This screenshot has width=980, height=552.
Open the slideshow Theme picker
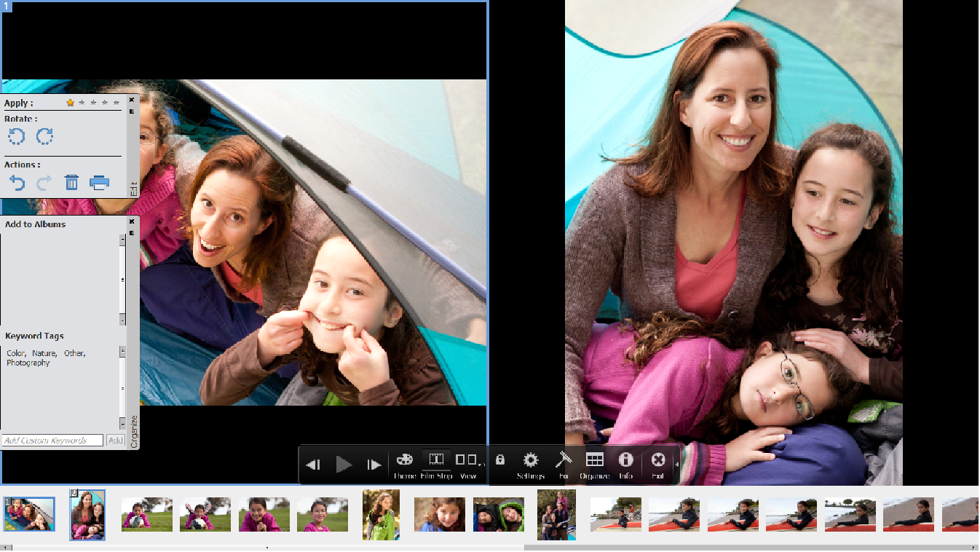pyautogui.click(x=404, y=460)
